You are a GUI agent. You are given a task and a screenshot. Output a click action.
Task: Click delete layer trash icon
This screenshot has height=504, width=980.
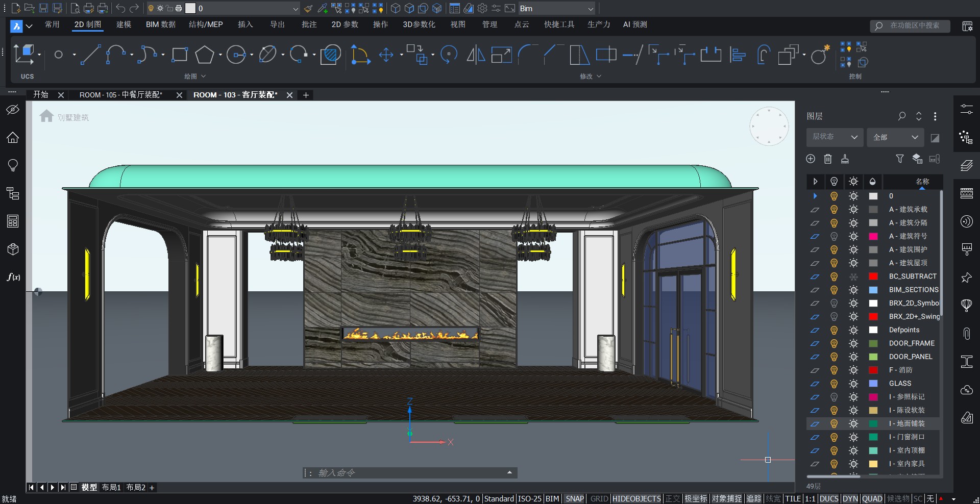pyautogui.click(x=828, y=159)
